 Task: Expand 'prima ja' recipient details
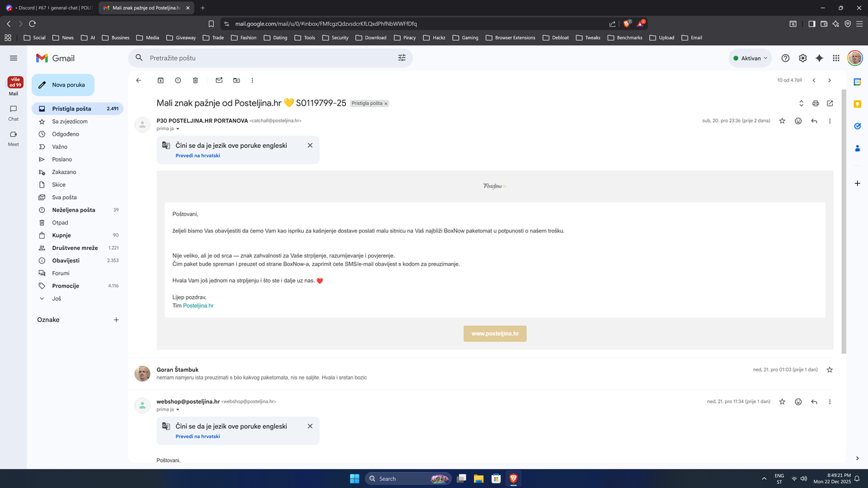click(167, 129)
